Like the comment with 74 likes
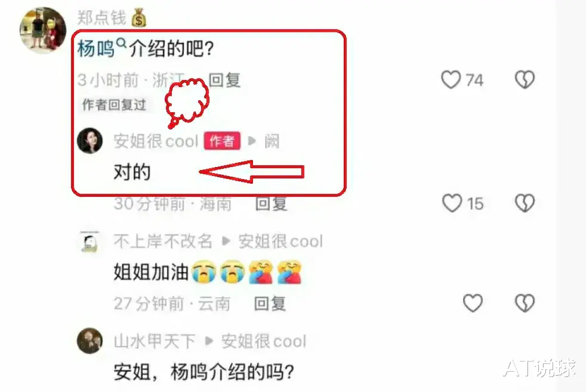586x392 pixels. click(451, 79)
